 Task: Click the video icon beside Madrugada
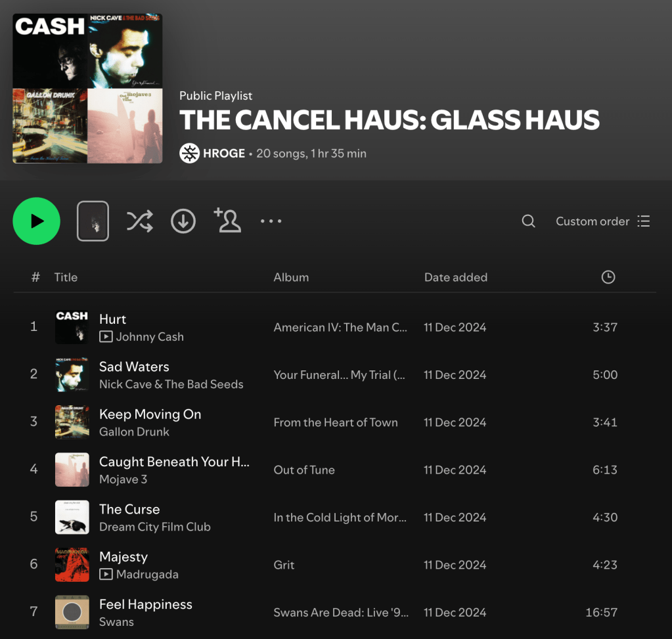(106, 574)
